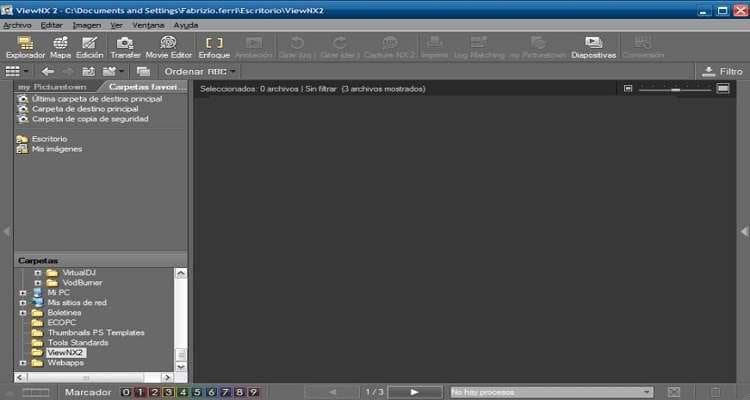Open the Imagen menu
This screenshot has width=750, height=400.
[87, 25]
